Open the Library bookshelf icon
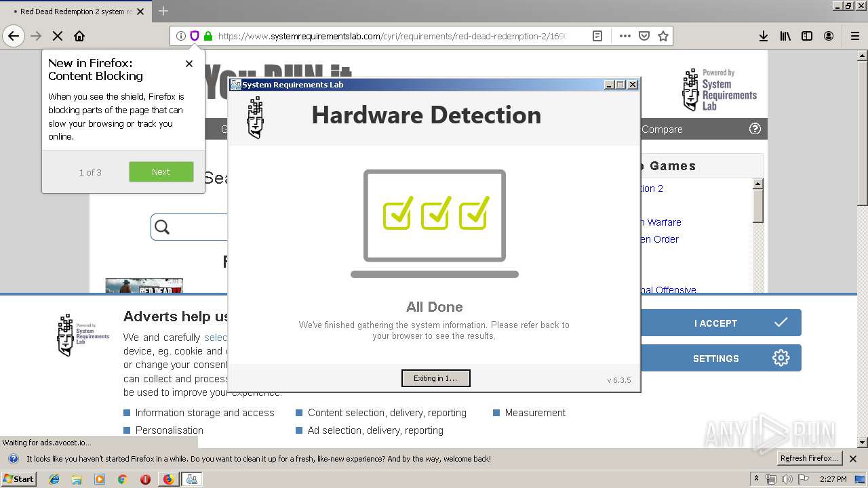This screenshot has height=488, width=868. (x=785, y=36)
